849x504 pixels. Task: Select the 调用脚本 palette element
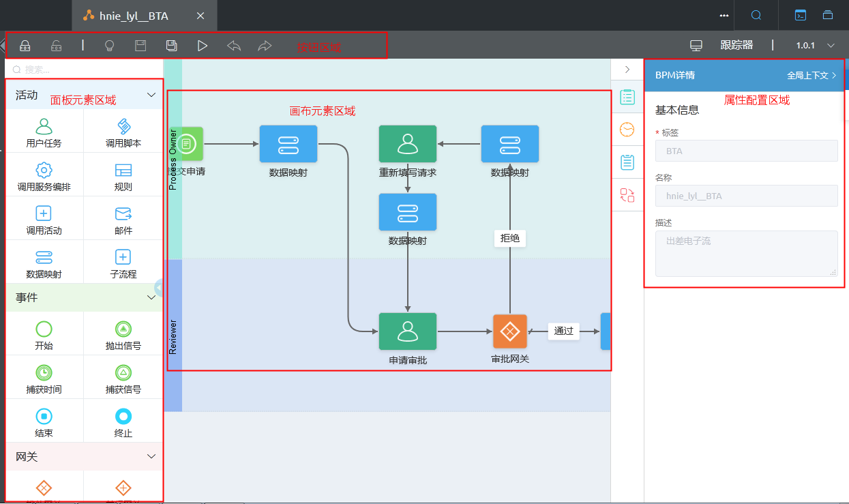123,132
